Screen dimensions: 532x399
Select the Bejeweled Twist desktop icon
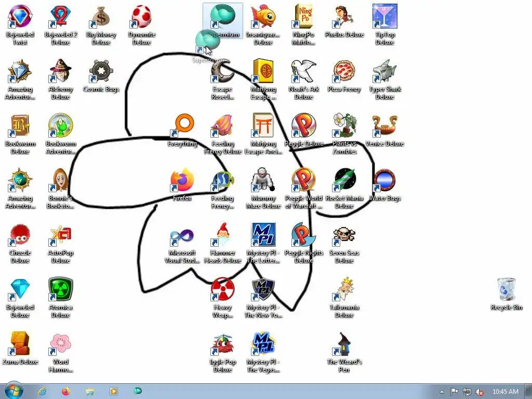(x=20, y=24)
